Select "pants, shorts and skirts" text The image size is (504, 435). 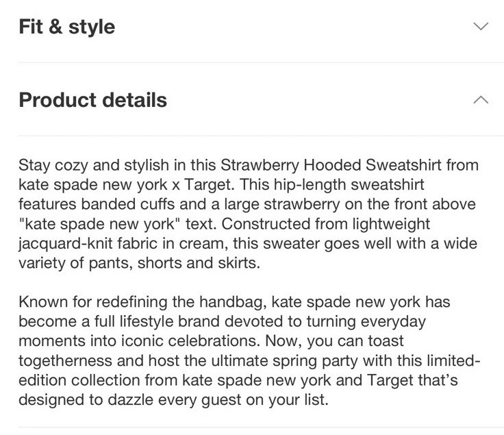pos(173,263)
